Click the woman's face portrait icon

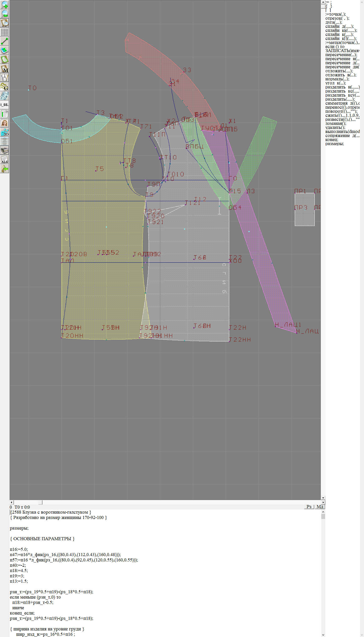[x=5, y=123]
